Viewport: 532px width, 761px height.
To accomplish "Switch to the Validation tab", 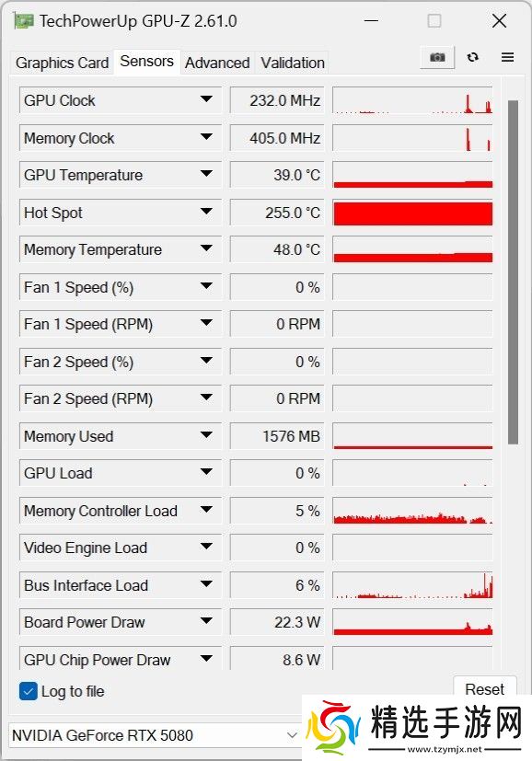I will [x=292, y=63].
